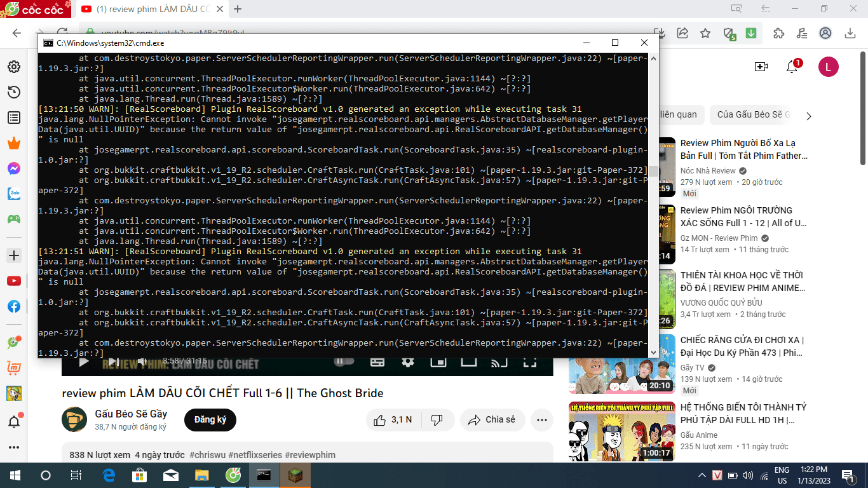Add a new sidebar shortcut with plus

coord(13,255)
